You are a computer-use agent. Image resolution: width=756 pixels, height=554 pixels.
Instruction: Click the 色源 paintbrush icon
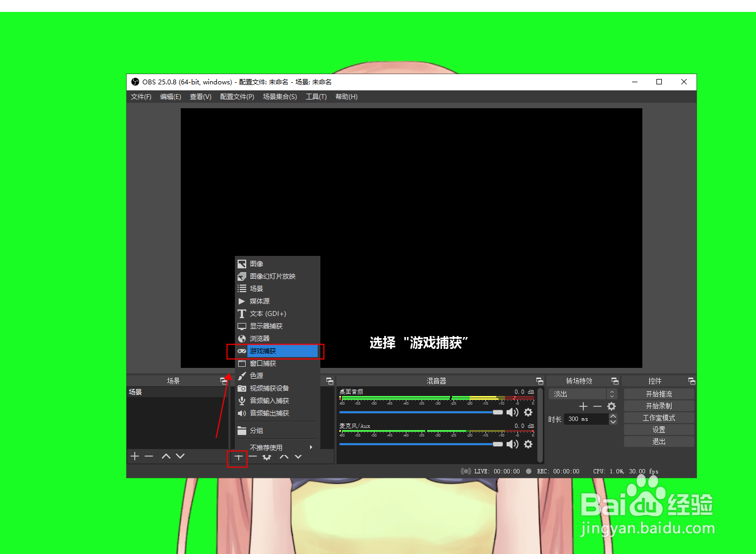coord(242,376)
